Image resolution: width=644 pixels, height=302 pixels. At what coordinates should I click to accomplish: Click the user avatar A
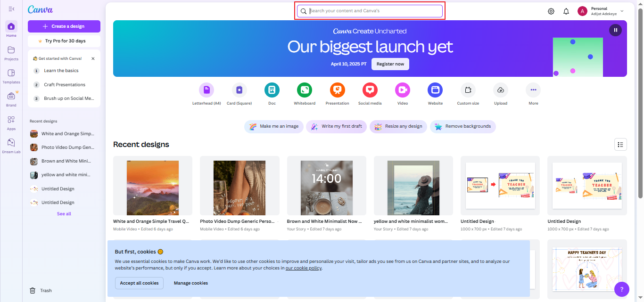pos(582,11)
